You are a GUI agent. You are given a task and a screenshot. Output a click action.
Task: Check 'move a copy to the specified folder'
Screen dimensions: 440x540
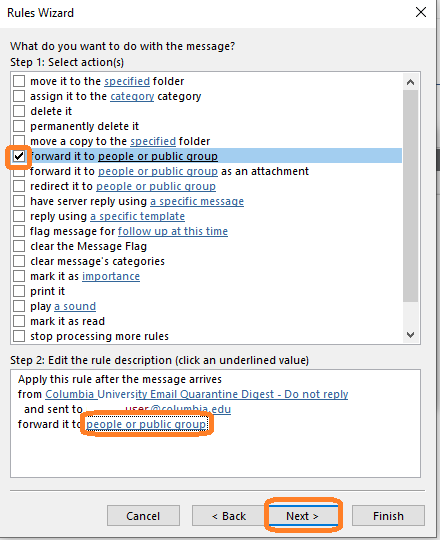coord(19,141)
